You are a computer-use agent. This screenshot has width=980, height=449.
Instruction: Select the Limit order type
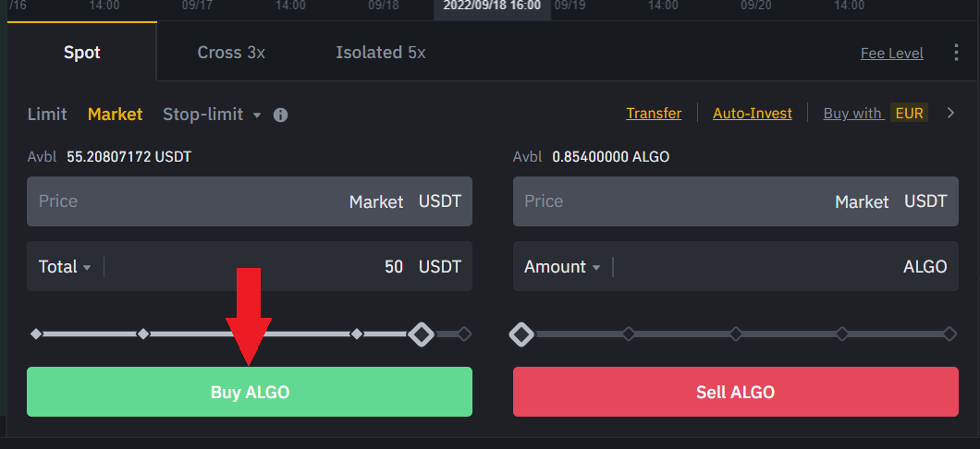(x=47, y=115)
